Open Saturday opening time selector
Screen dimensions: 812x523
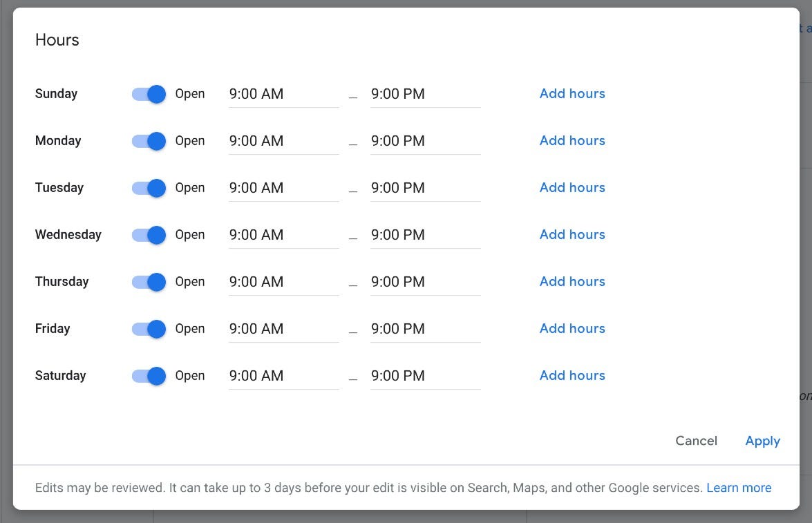283,376
